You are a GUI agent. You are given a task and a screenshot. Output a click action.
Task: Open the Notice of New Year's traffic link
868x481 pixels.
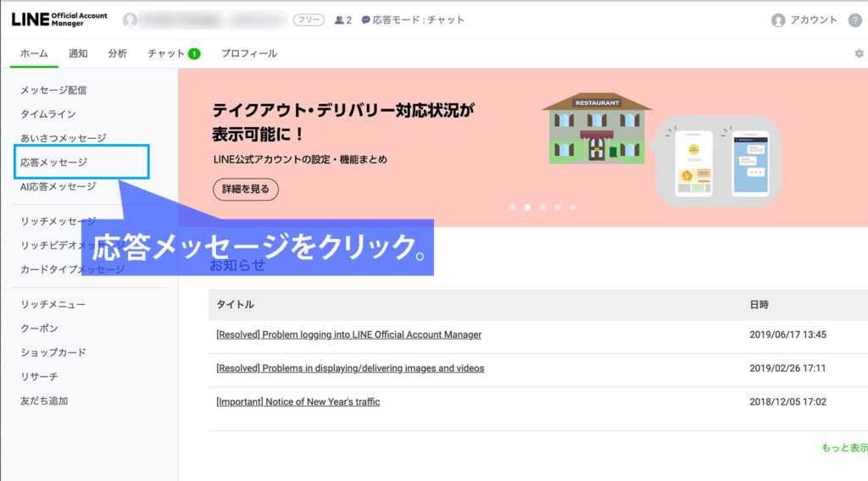tap(298, 402)
